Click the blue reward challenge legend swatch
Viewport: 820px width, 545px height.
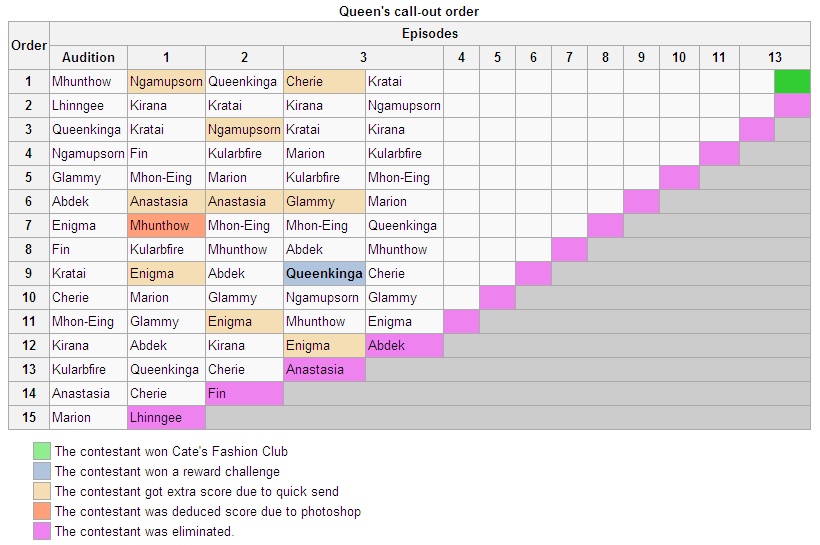tap(42, 471)
